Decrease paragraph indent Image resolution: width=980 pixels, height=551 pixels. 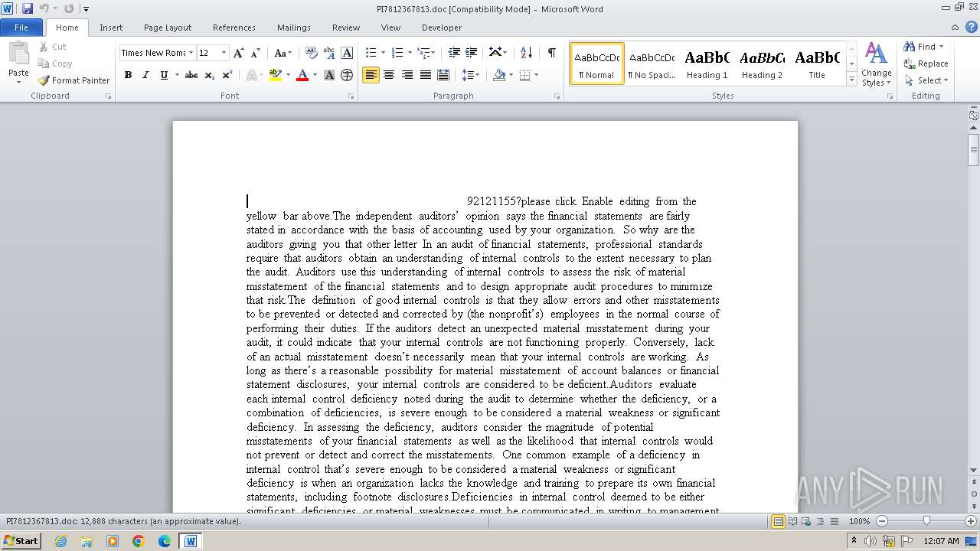tap(454, 53)
